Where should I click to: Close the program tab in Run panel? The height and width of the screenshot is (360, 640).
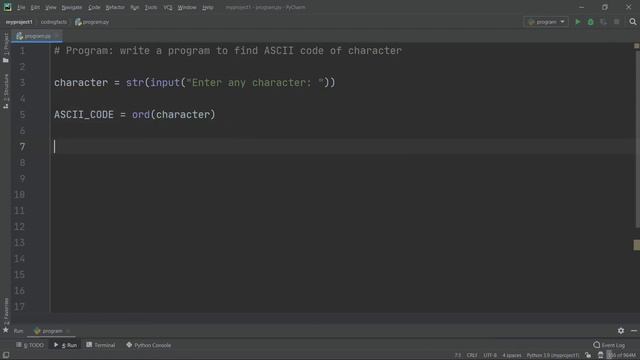68,331
